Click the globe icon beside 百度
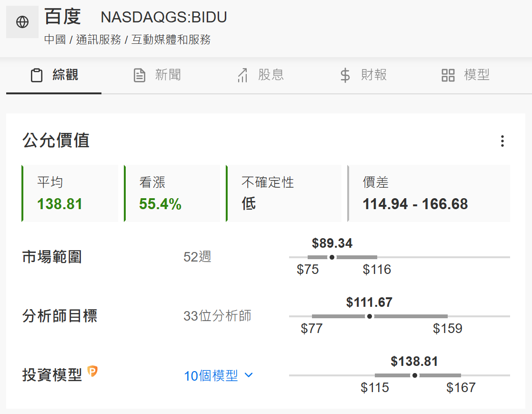532x414 pixels. [22, 22]
